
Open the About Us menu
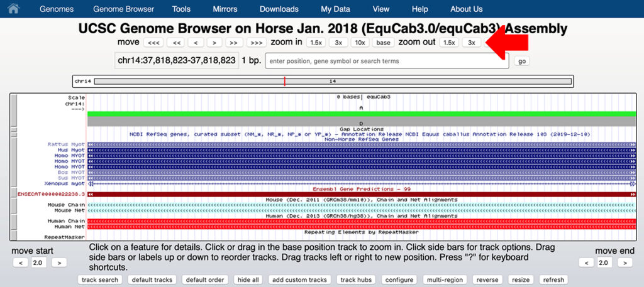[467, 9]
